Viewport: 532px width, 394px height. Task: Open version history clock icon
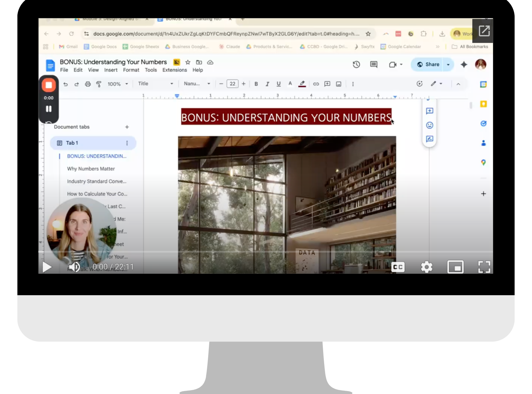click(x=356, y=64)
